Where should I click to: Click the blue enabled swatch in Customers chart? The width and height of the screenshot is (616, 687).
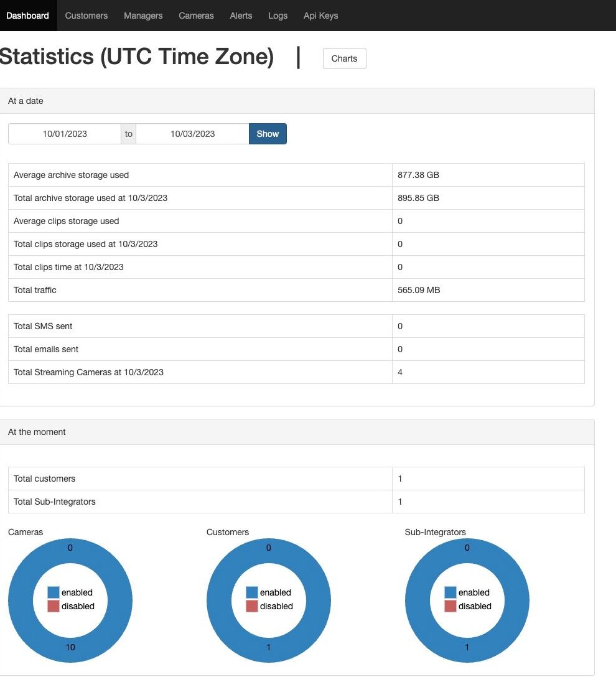coord(252,592)
